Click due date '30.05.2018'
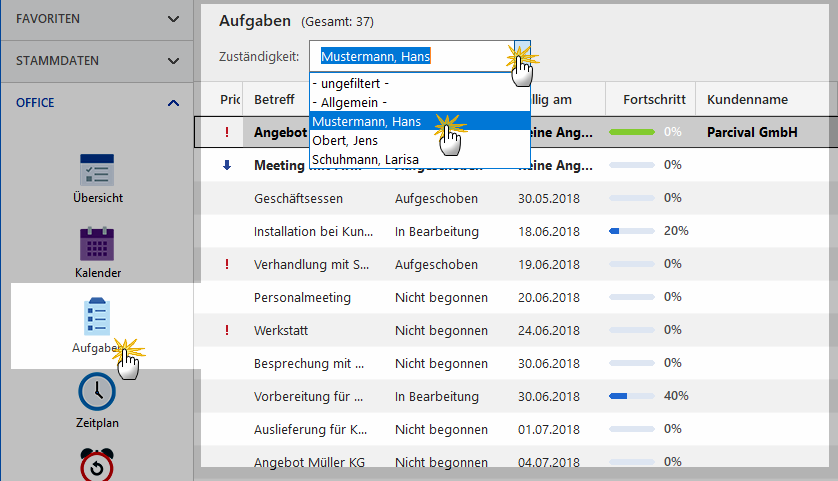This screenshot has height=481, width=838. pos(549,198)
